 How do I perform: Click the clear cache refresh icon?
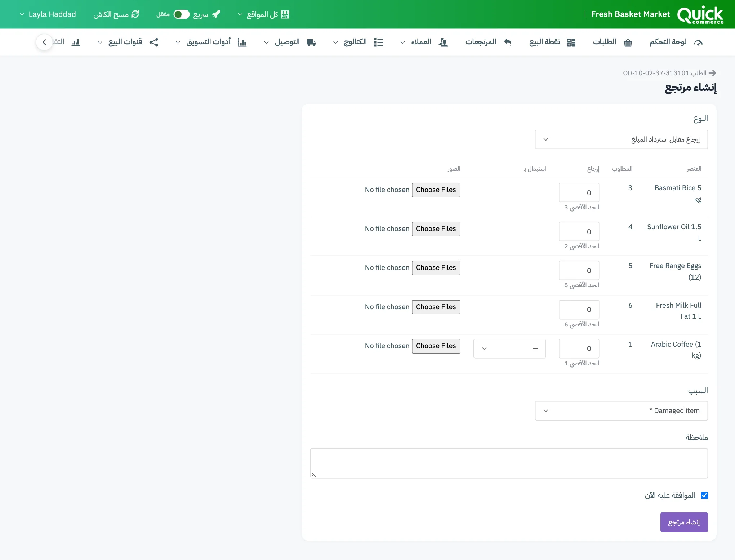point(135,14)
